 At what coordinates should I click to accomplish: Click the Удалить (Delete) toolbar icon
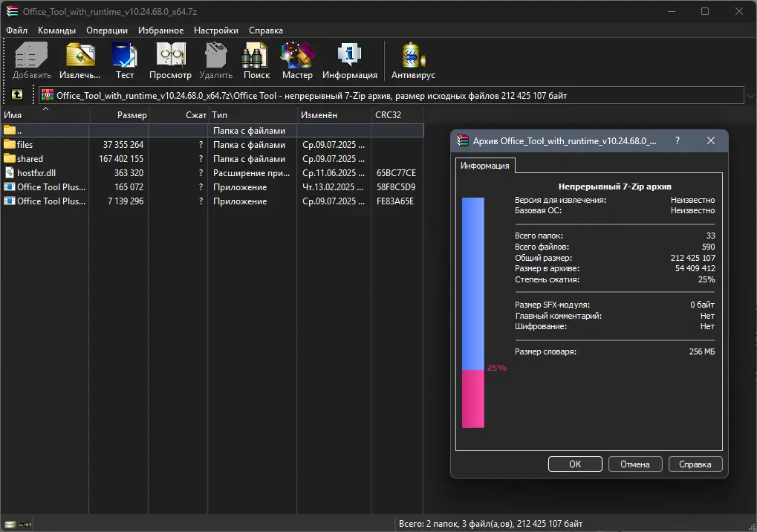pyautogui.click(x=215, y=59)
